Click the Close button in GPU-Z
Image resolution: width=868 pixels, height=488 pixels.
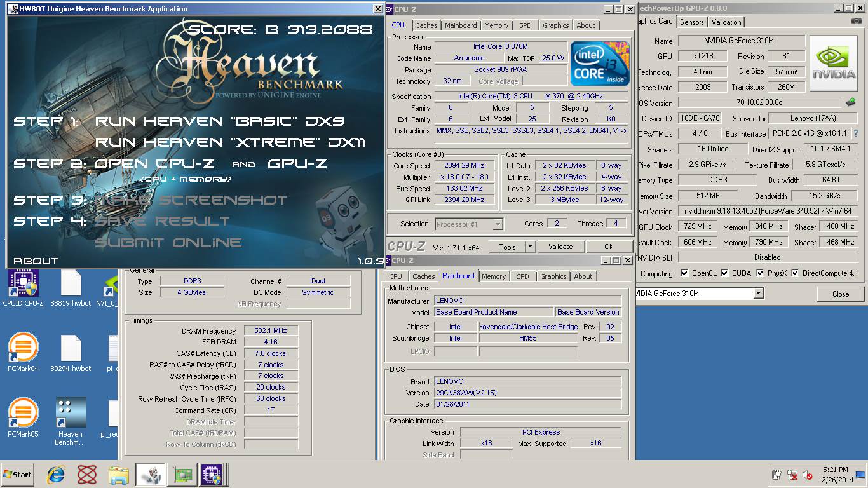pyautogui.click(x=841, y=294)
